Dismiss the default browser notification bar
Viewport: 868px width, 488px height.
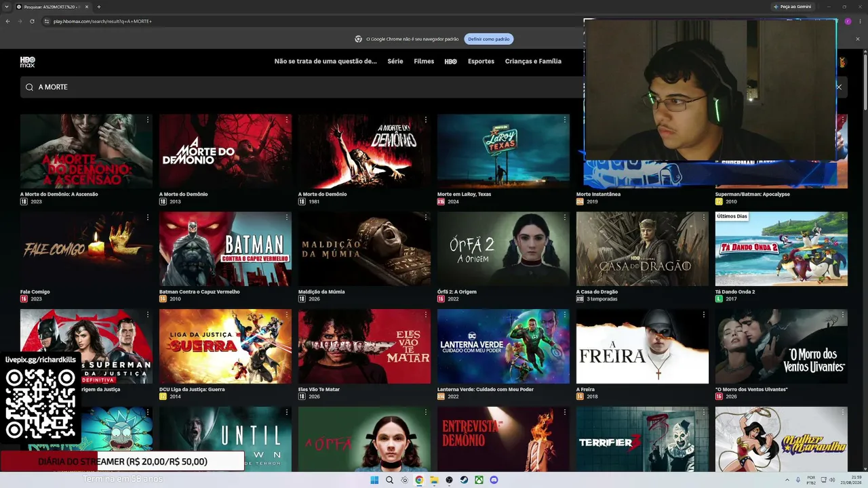coord(857,39)
